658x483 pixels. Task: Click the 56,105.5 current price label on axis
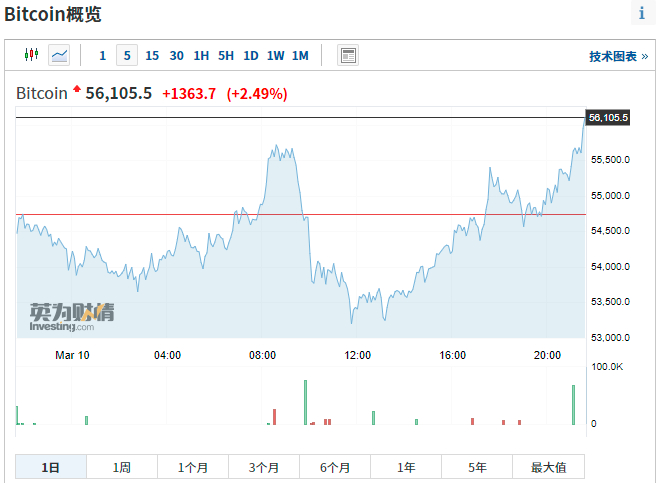coord(608,118)
